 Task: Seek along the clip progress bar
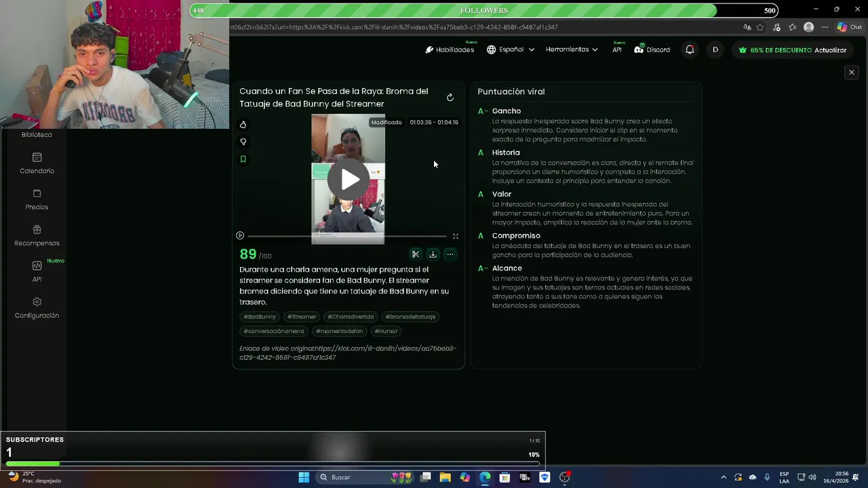pos(347,236)
